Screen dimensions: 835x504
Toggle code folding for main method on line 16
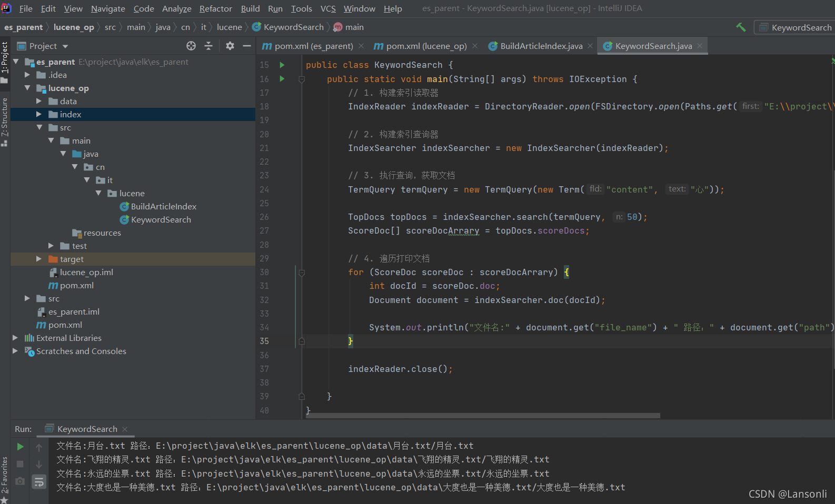pyautogui.click(x=302, y=79)
